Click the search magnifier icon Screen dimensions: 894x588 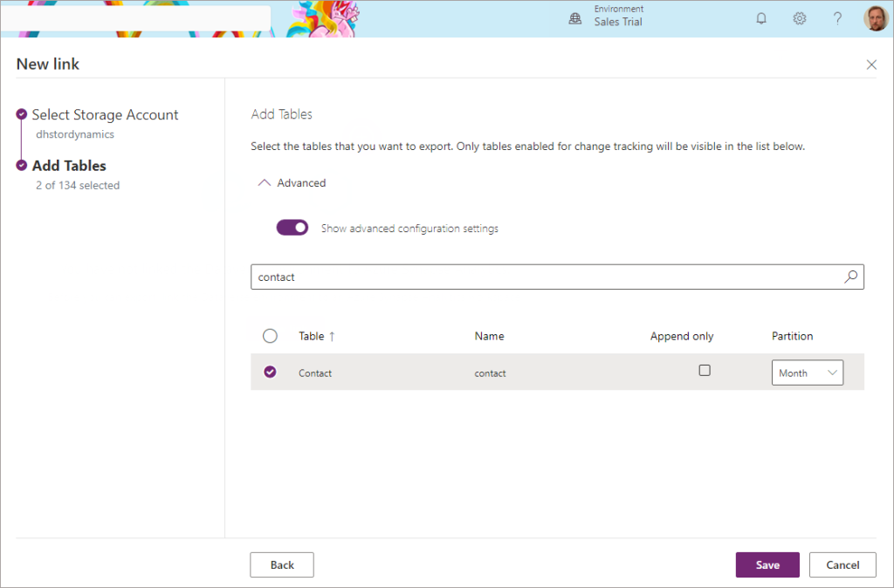(x=850, y=277)
